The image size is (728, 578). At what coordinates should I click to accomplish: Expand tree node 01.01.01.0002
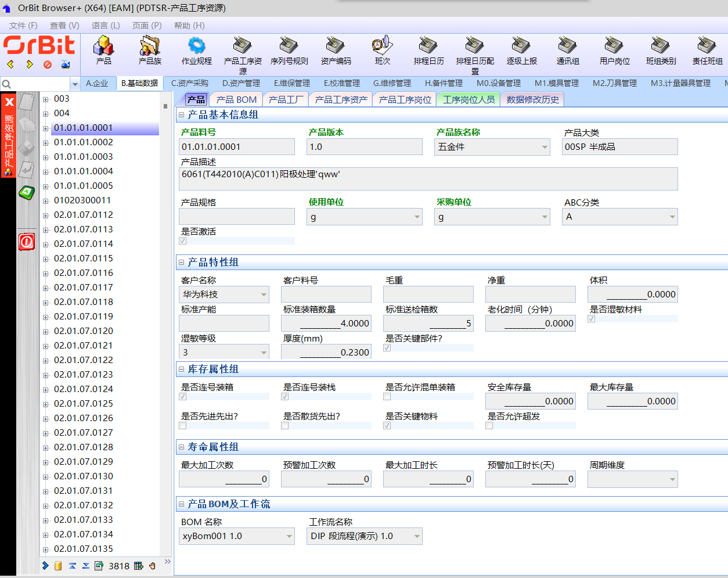click(46, 143)
